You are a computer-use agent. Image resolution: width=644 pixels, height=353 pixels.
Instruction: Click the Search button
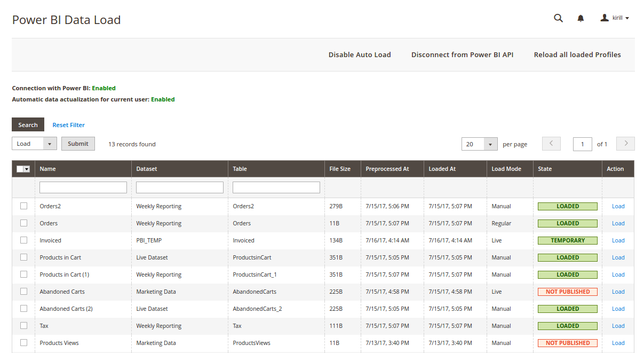pyautogui.click(x=28, y=125)
